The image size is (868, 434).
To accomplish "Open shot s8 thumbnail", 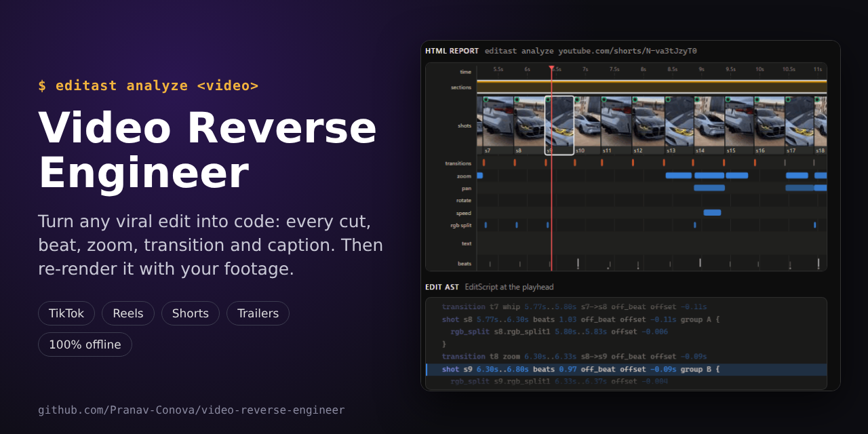I will point(530,125).
